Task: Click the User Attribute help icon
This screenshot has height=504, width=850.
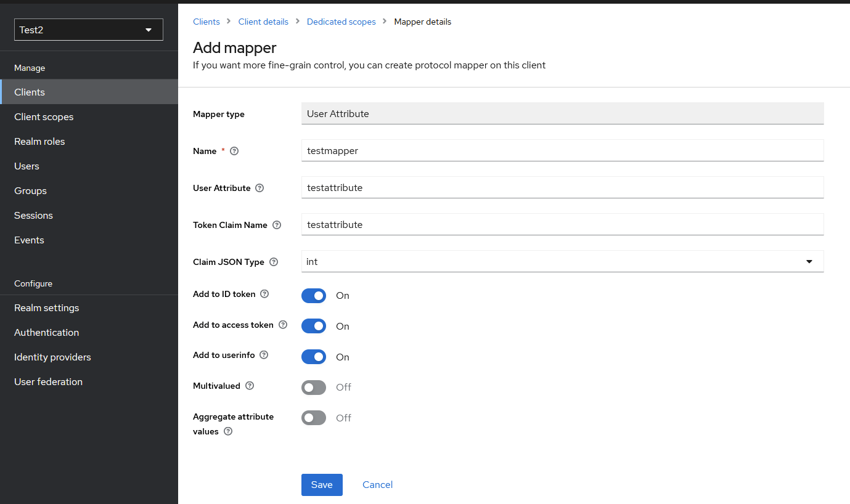Action: 258,187
